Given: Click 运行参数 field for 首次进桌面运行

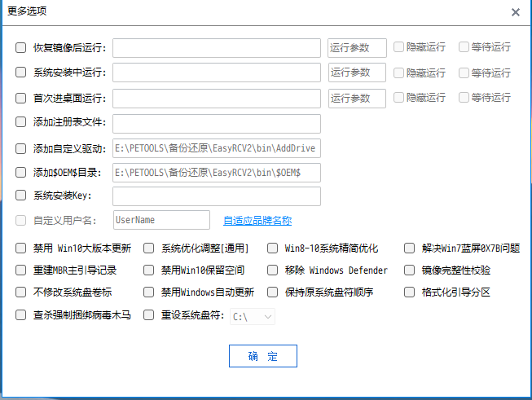Looking at the screenshot, I should [357, 99].
